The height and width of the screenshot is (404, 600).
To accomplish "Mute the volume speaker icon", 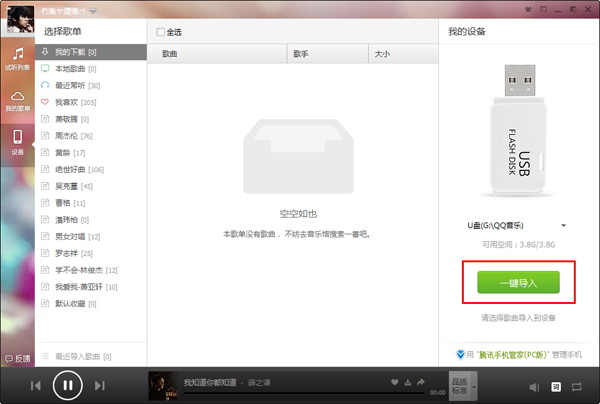I will [534, 387].
